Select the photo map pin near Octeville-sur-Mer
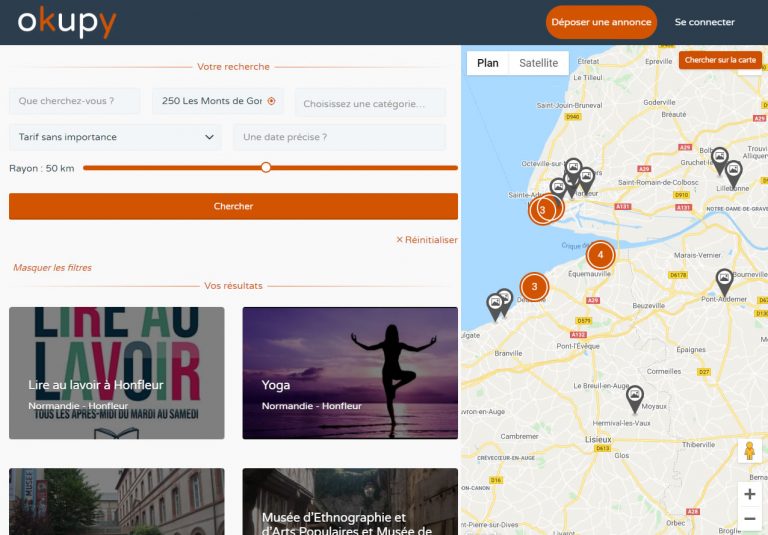Image resolution: width=768 pixels, height=535 pixels. [574, 168]
